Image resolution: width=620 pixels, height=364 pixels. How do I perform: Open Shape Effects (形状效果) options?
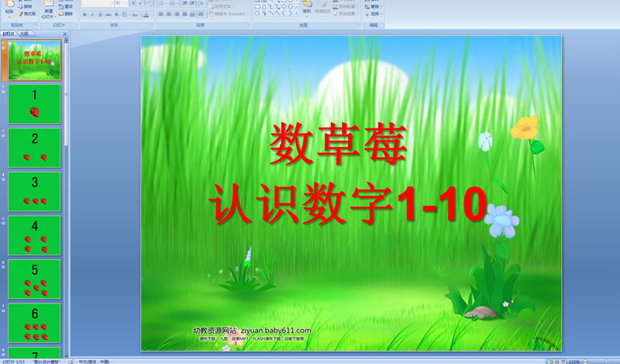pyautogui.click(x=346, y=13)
